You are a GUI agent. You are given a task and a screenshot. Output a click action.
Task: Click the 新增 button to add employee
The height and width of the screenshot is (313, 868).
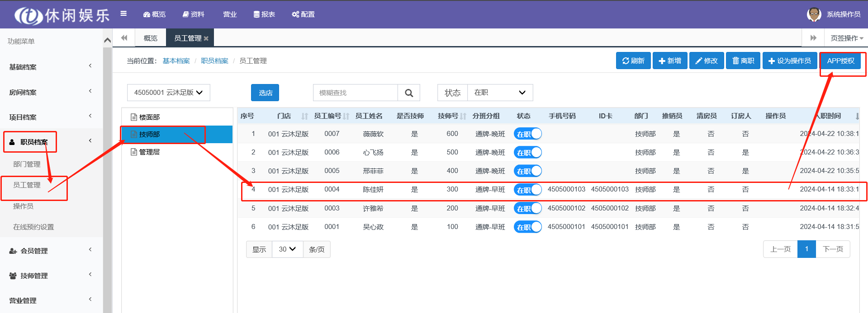669,61
